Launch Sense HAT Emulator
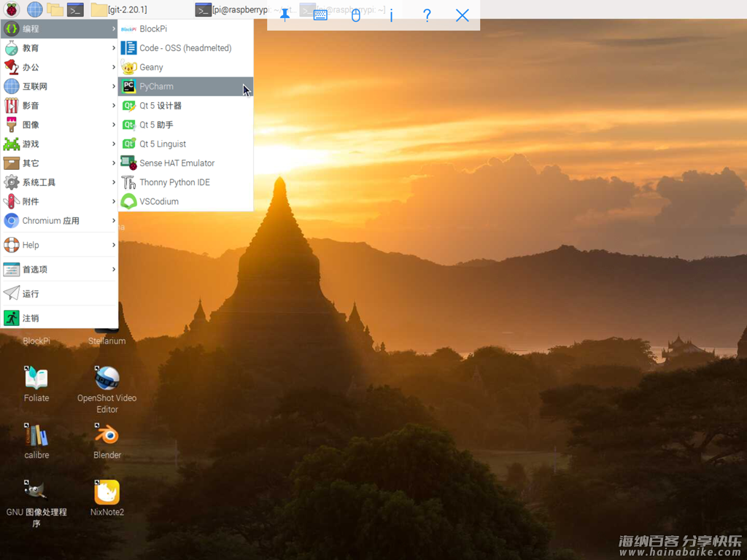 (x=186, y=163)
